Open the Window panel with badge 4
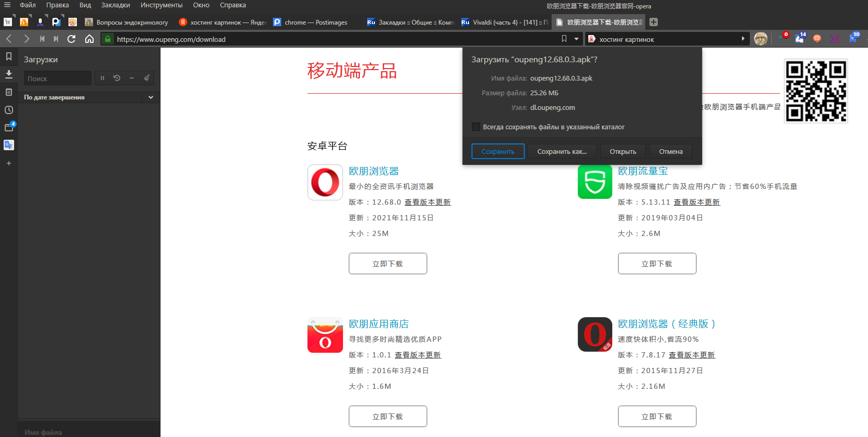This screenshot has width=868, height=437. coord(9,127)
